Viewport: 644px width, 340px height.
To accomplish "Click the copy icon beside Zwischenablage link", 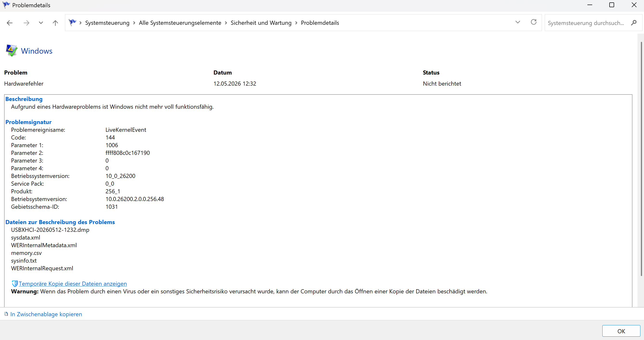I will (x=6, y=314).
